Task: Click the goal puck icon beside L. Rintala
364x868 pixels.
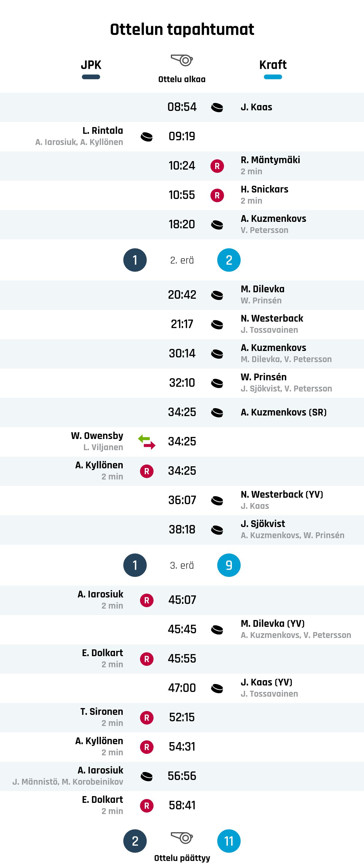Action: tap(146, 137)
